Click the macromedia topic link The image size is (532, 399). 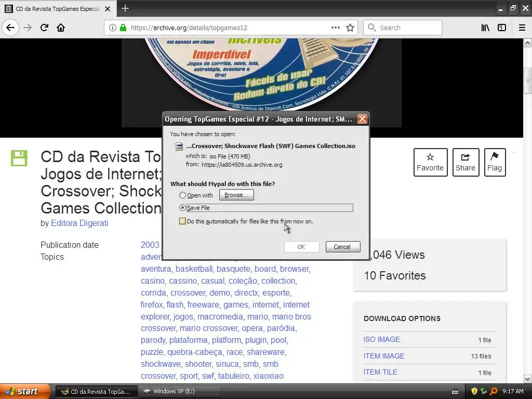point(220,316)
